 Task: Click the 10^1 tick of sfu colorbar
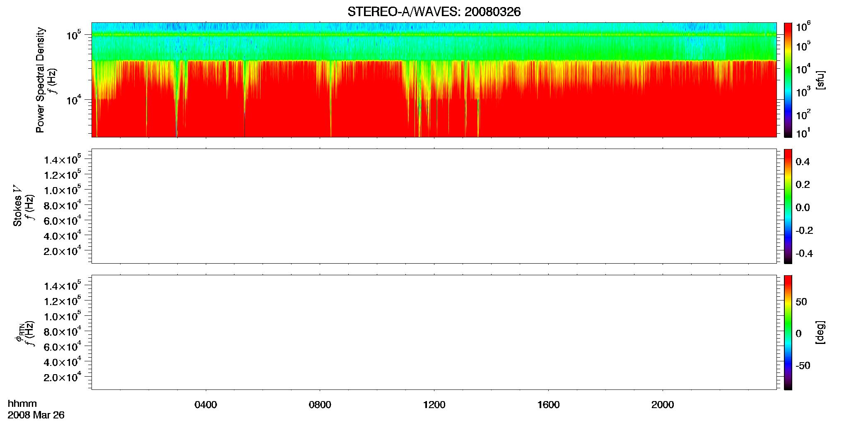click(803, 133)
